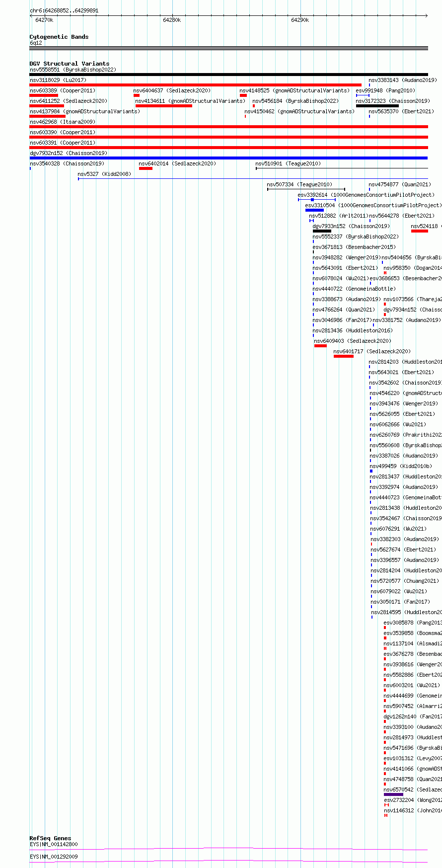Screen dimensions: 442x868
Task: Open the nsv3046986 (Fan2017) variant
Action: click(342, 320)
